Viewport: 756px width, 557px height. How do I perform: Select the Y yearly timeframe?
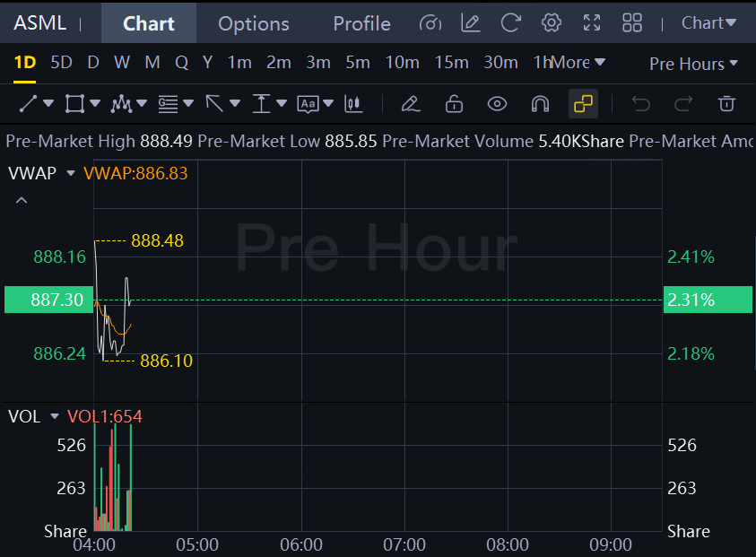(x=207, y=62)
